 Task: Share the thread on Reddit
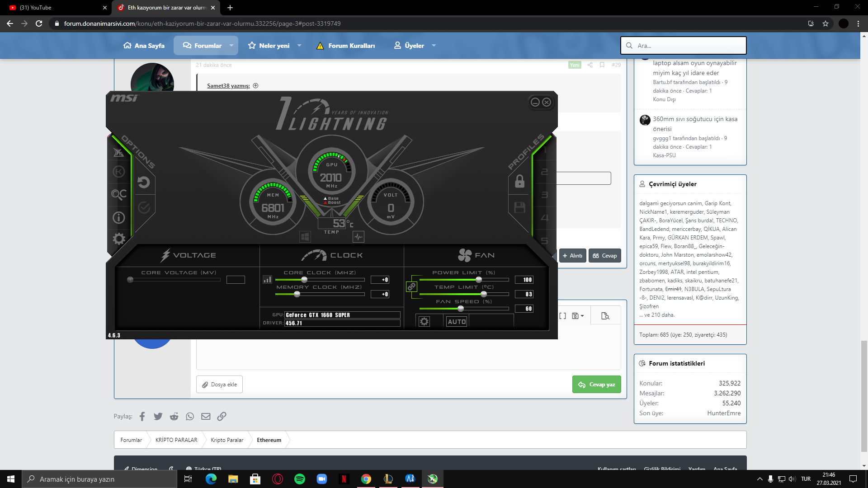point(174,417)
